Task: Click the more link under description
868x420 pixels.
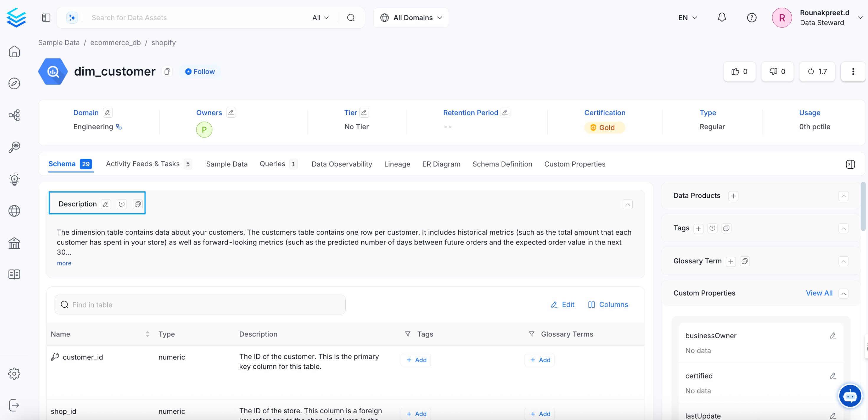Action: 64,263
